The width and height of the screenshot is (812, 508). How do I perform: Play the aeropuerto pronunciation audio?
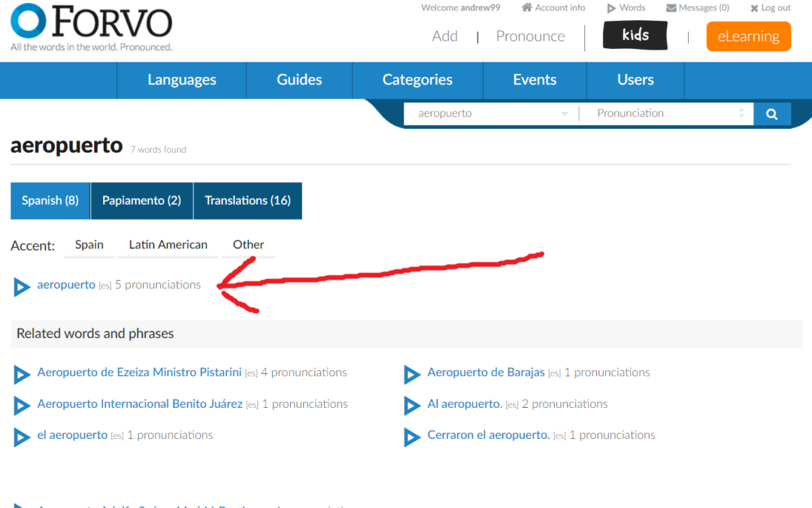(x=22, y=286)
